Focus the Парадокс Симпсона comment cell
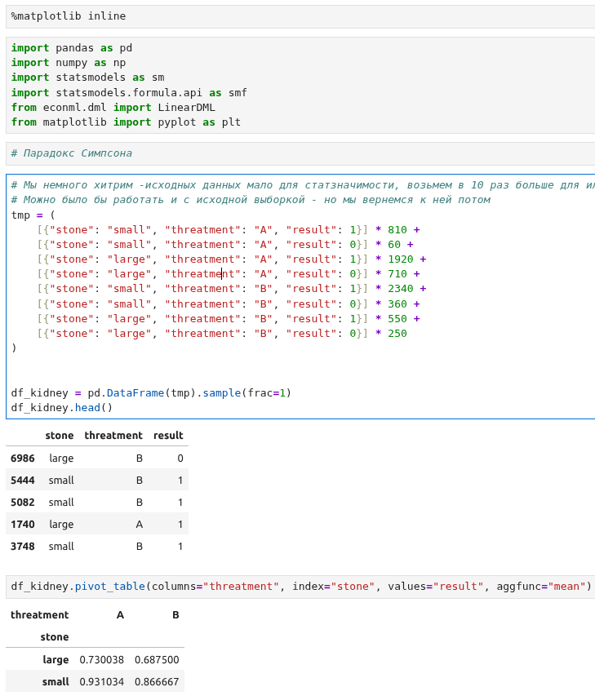Screen dimensions: 595x700 point(72,153)
